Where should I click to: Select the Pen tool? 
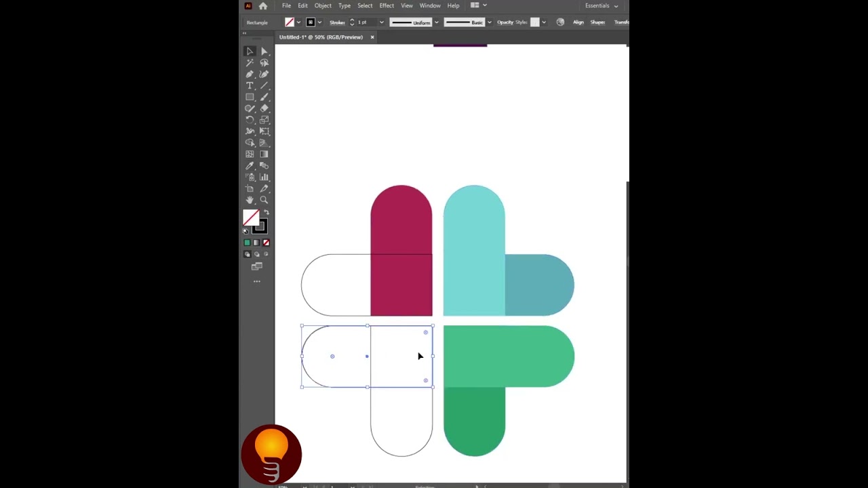pos(250,75)
